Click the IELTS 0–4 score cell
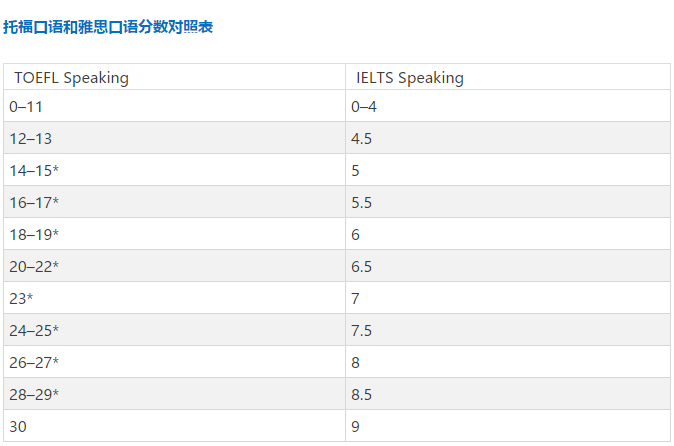674x446 pixels. tap(364, 106)
